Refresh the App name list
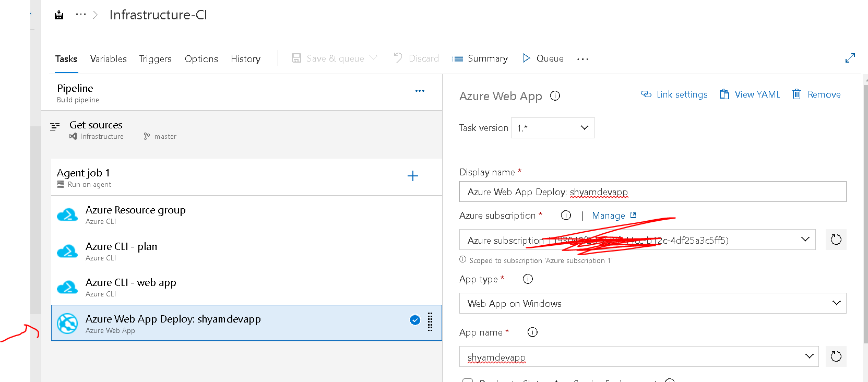The image size is (868, 382). 836,356
